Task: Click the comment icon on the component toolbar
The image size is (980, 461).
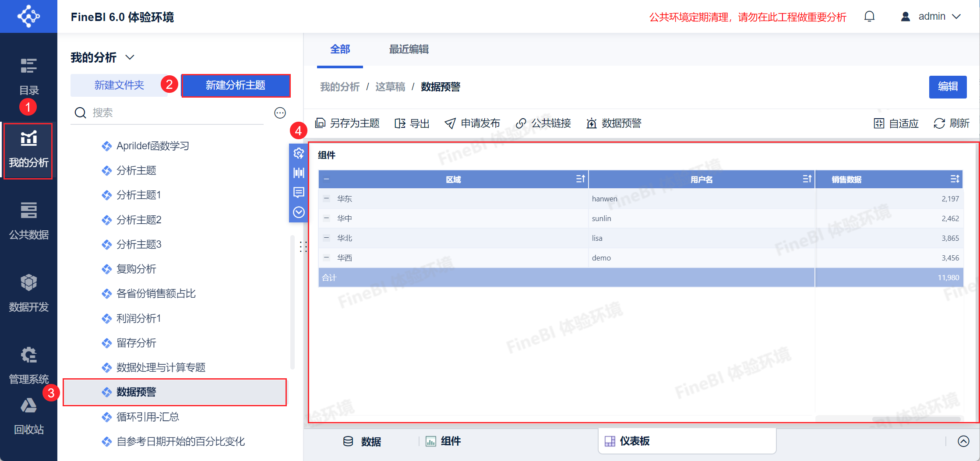Action: (299, 192)
